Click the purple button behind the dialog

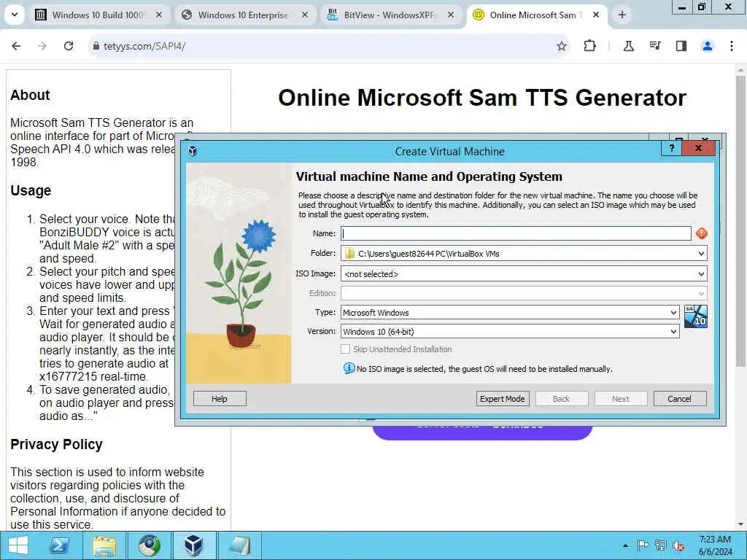(482, 432)
